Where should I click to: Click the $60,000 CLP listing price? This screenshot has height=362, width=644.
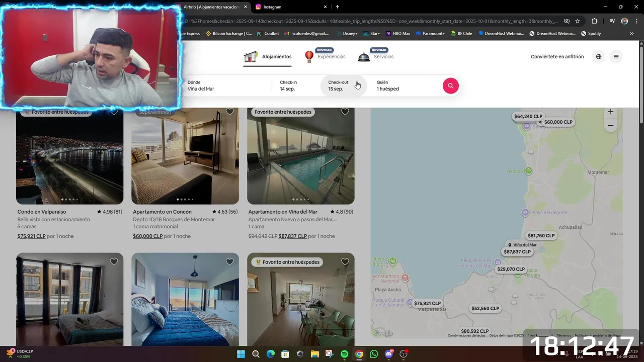[147, 236]
